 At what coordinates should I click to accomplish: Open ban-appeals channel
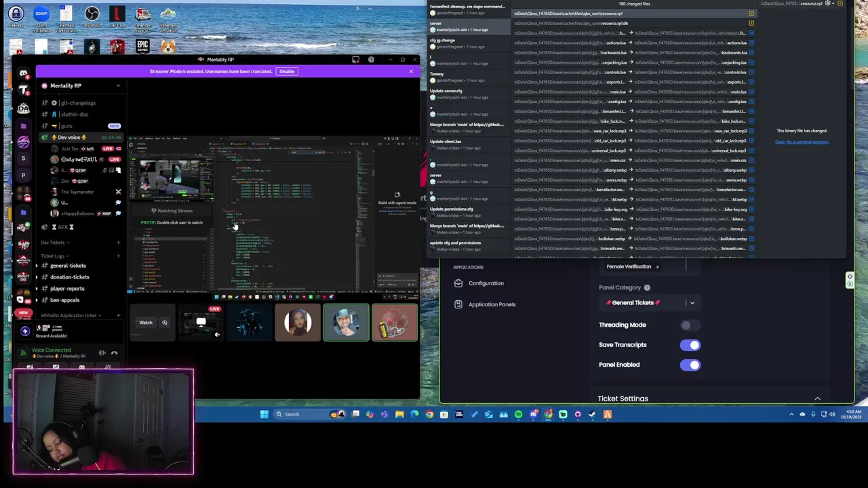pyautogui.click(x=80, y=300)
